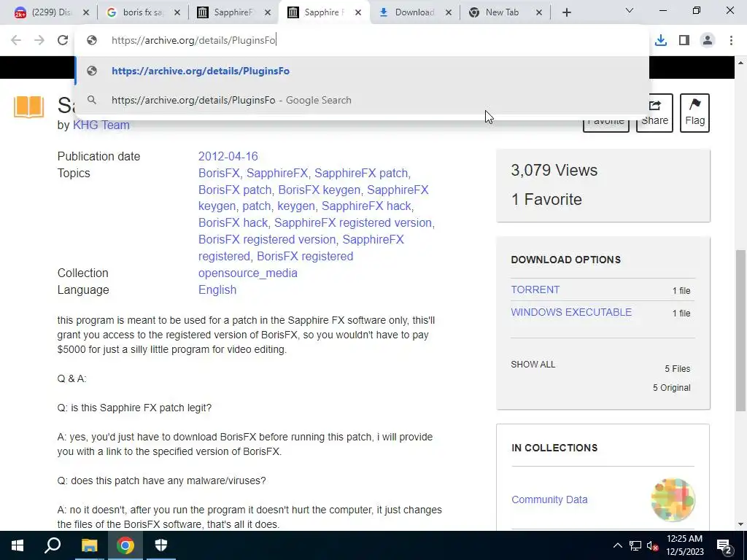Close the New Tab tab
747x560 pixels.
pos(539,12)
